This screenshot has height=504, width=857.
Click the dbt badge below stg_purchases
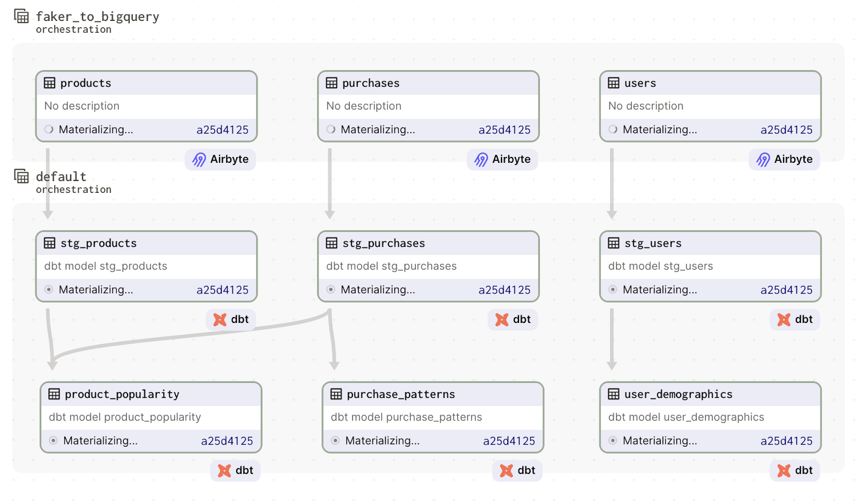[512, 319]
